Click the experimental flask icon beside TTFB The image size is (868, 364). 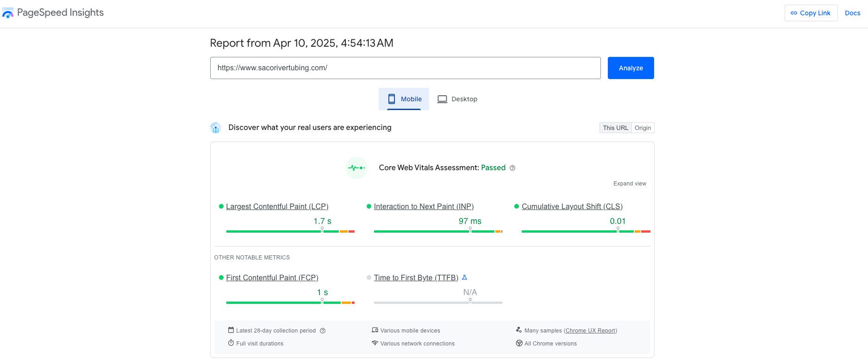464,278
